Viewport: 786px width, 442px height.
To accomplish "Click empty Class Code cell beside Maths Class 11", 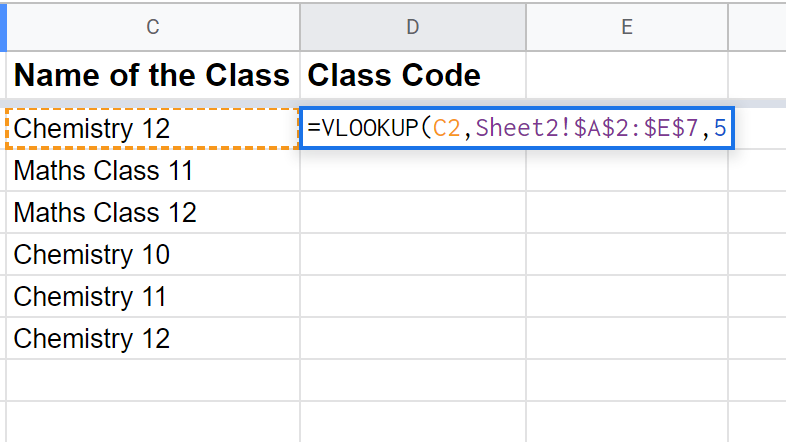I will tap(413, 170).
